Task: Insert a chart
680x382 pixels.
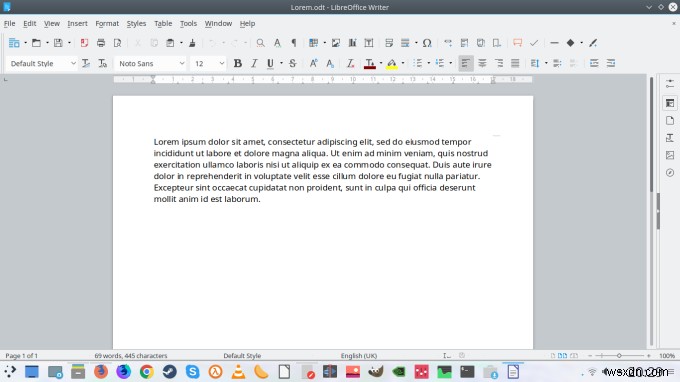Action: pyautogui.click(x=352, y=43)
